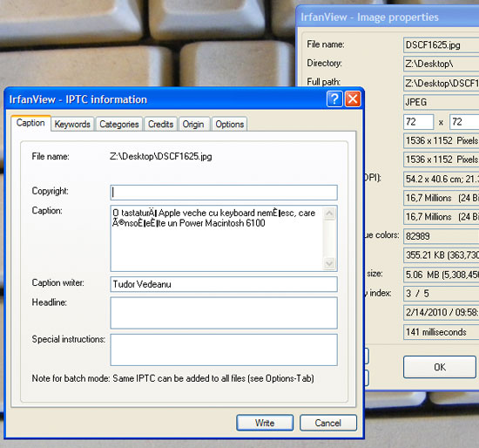Edit the Caption writer field
The width and height of the screenshot is (479, 448).
pyautogui.click(x=224, y=284)
